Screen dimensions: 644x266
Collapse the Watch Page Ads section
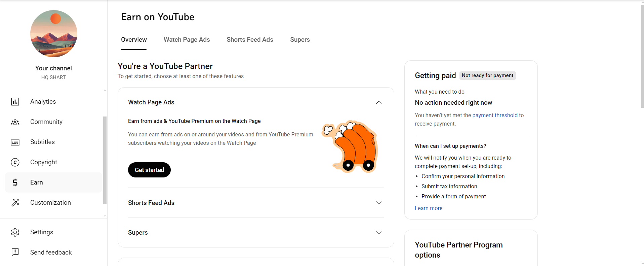pyautogui.click(x=378, y=102)
